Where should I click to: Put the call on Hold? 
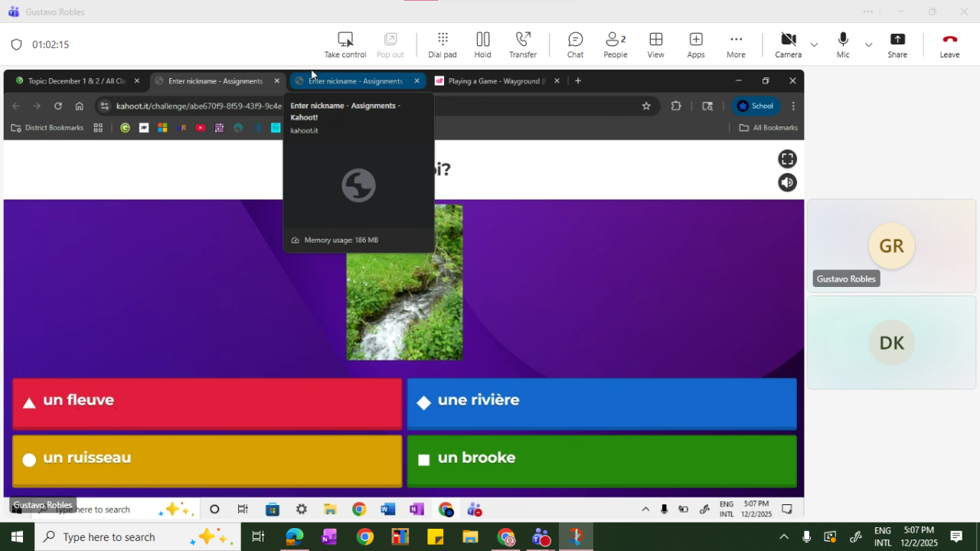point(482,44)
